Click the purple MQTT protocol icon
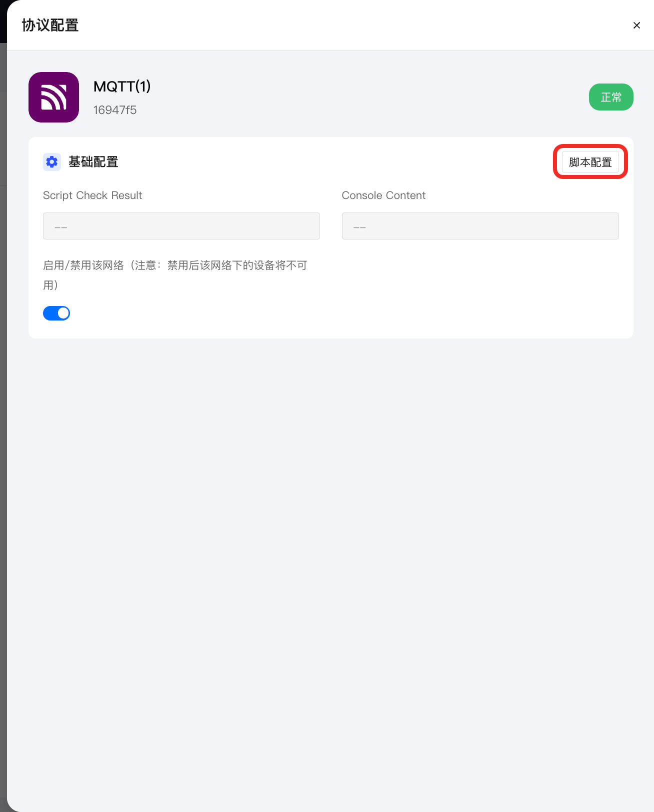Image resolution: width=654 pixels, height=812 pixels. 53,97
